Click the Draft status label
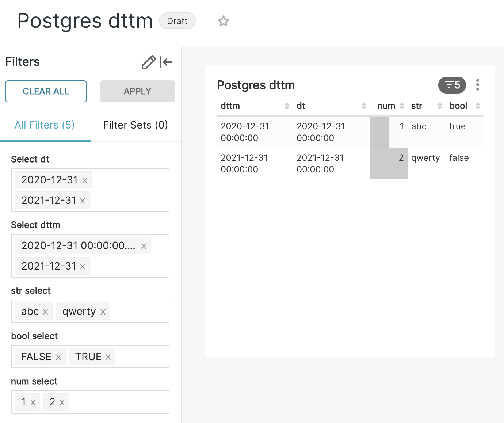The width and height of the screenshot is (504, 423). pos(177,21)
